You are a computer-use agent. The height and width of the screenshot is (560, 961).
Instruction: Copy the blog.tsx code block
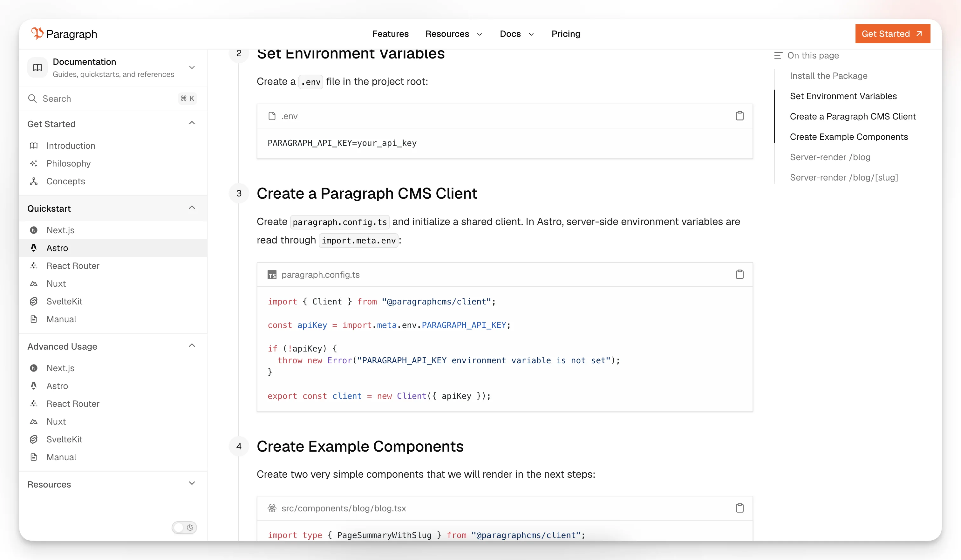[x=739, y=508]
